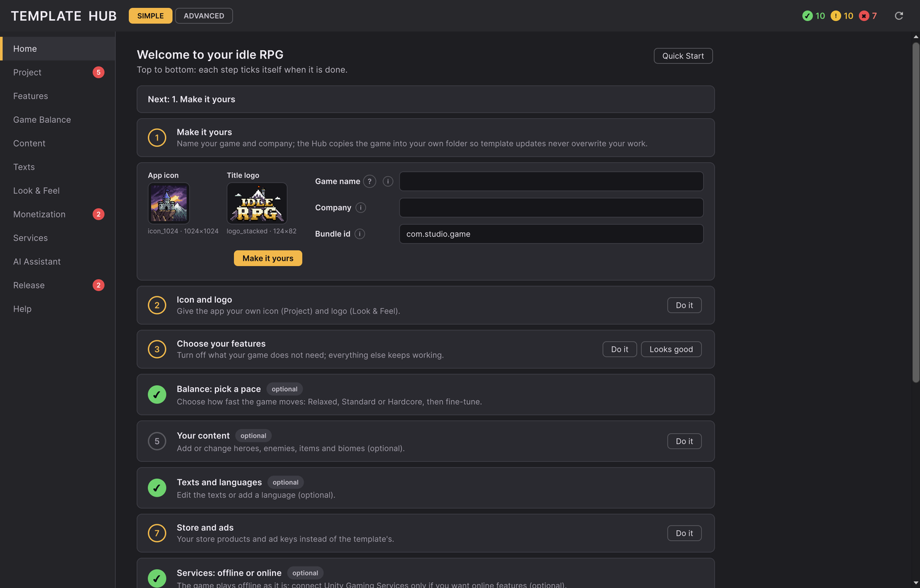Image resolution: width=920 pixels, height=588 pixels.
Task: Open Game Balance in sidebar
Action: click(x=58, y=120)
